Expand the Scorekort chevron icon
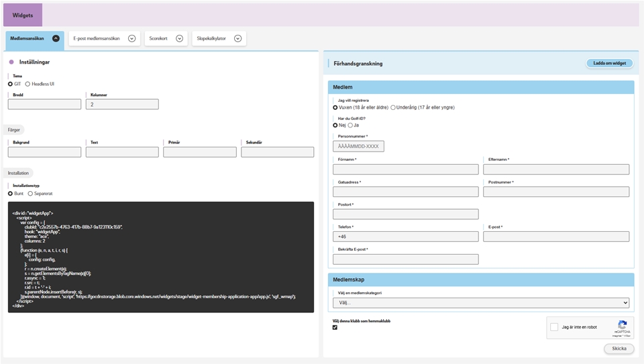The height and width of the screenshot is (364, 644). pos(179,39)
